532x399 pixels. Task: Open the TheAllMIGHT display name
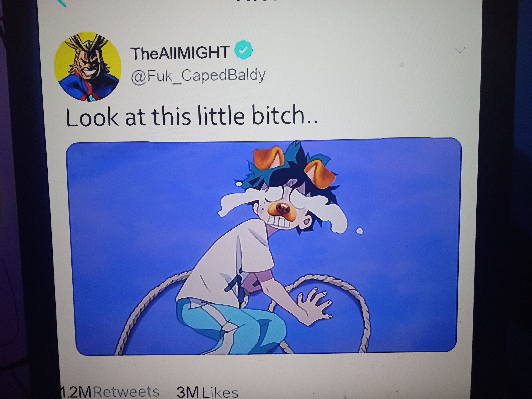(180, 53)
